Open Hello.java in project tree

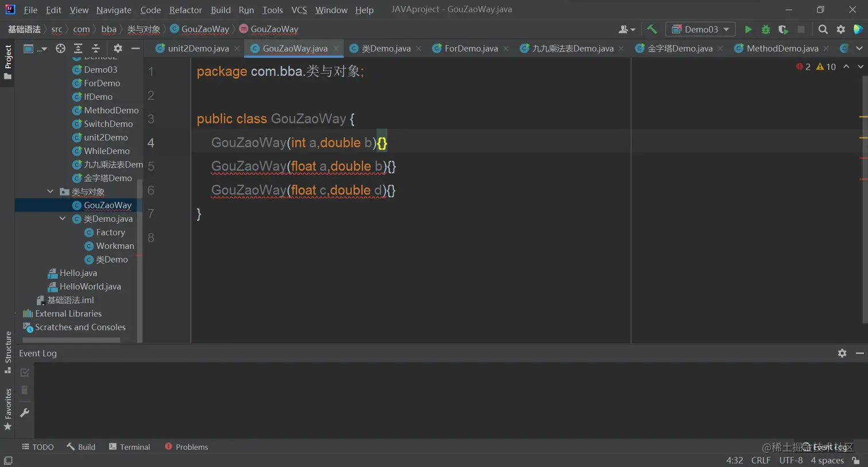(x=78, y=273)
